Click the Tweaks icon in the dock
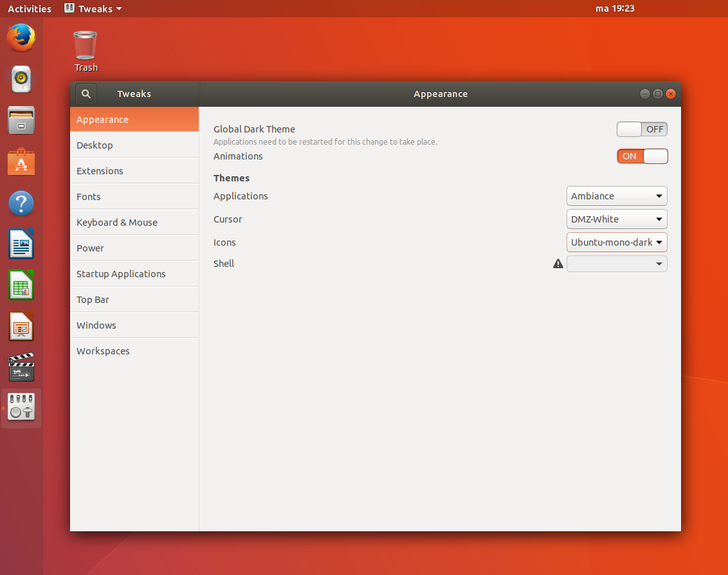This screenshot has width=728, height=575. point(21,407)
